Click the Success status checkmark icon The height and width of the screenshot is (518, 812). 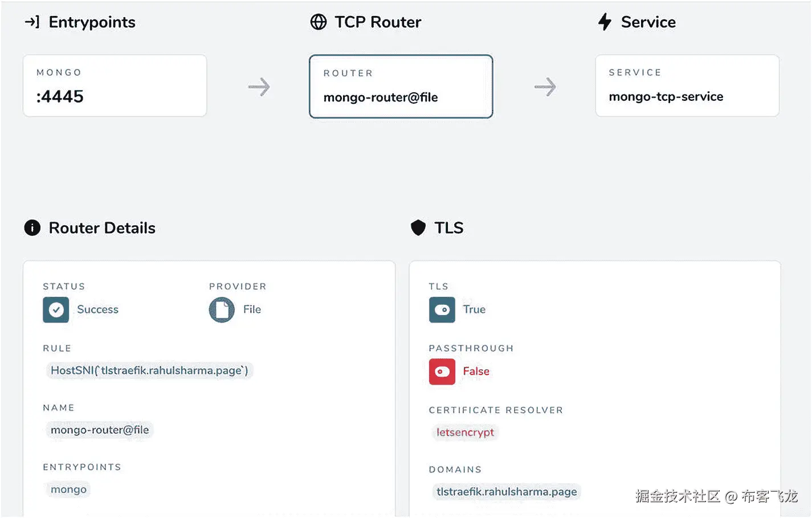click(56, 310)
